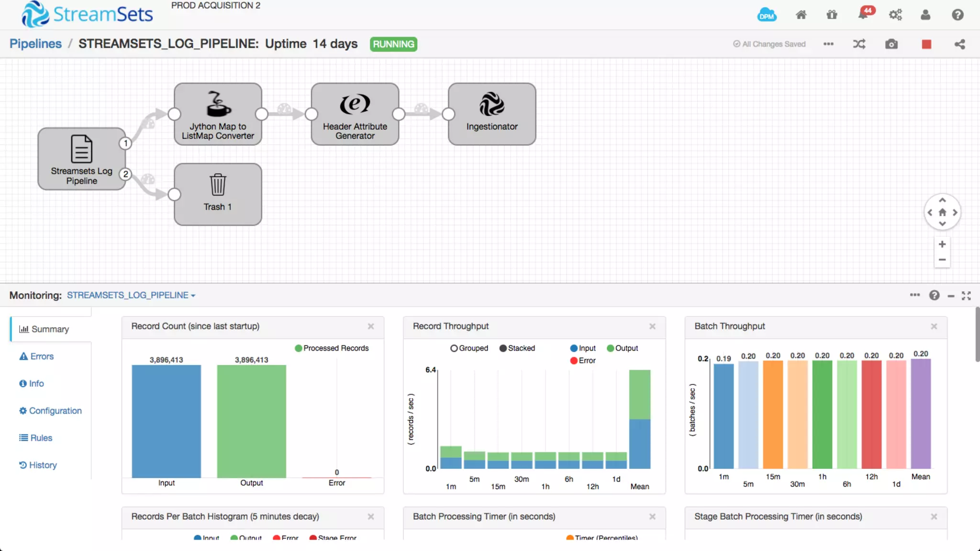Go to the Pipelines breadcrumb link
980x551 pixels.
point(35,44)
